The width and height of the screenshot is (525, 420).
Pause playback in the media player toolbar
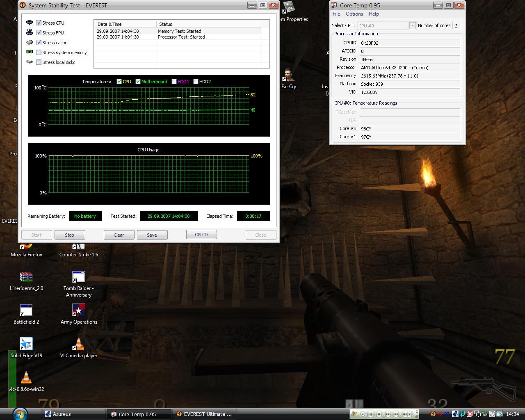370,414
